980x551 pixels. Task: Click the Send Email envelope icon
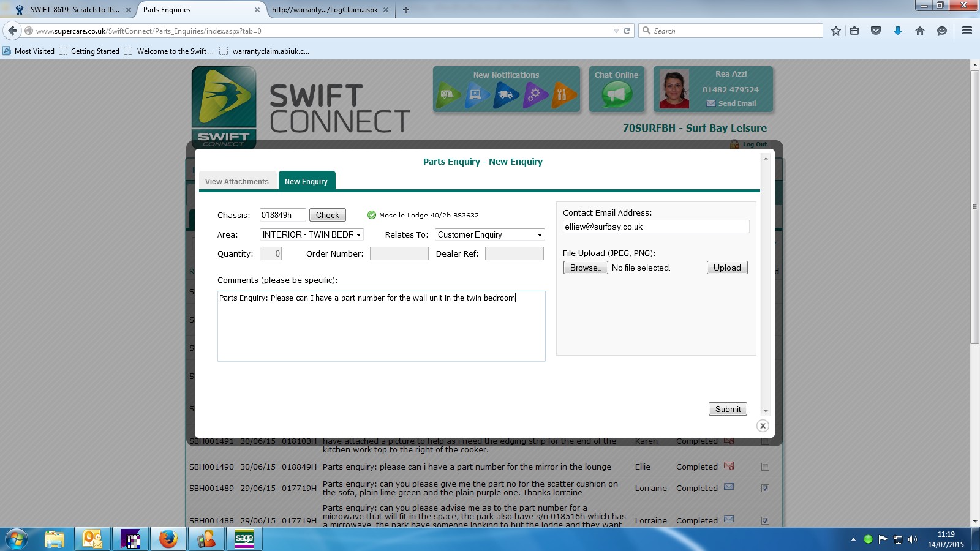point(711,103)
